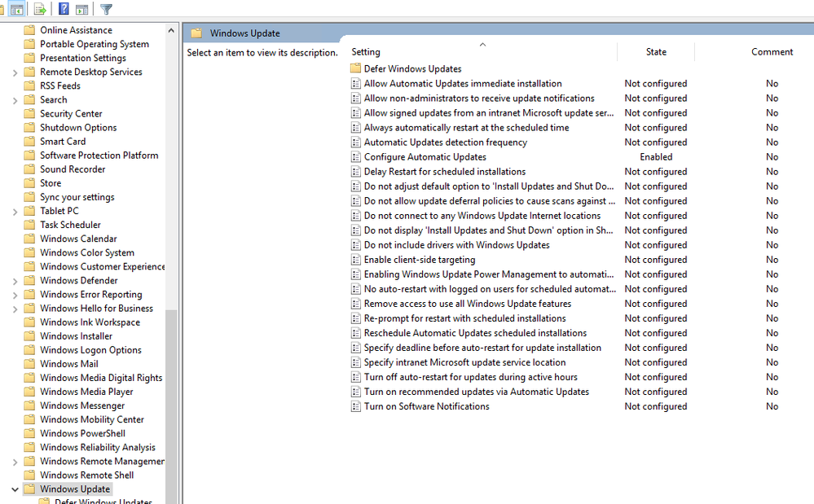Click policy icon of Delay Restart for scheduled installations
Image resolution: width=814 pixels, height=504 pixels.
click(x=355, y=171)
